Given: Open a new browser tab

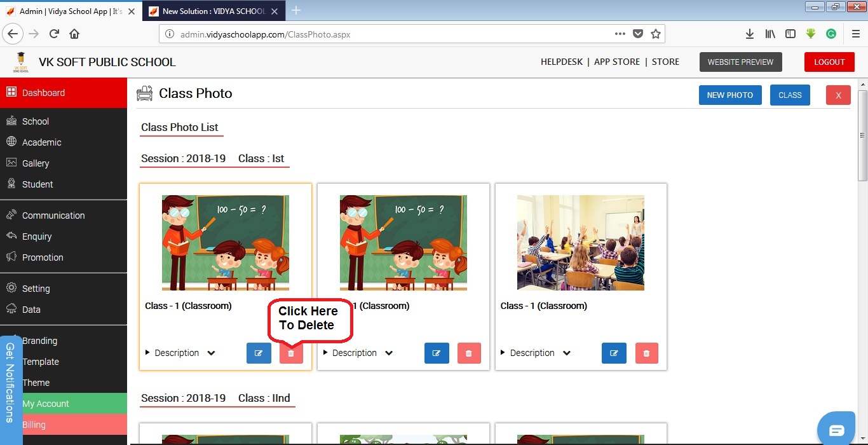Looking at the screenshot, I should tap(295, 11).
